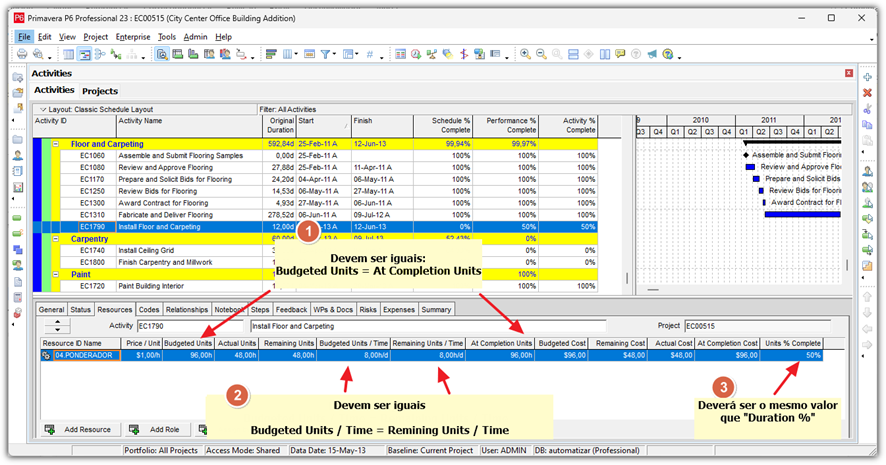Open the Group and Sort dropdown arrow

[x=357, y=54]
